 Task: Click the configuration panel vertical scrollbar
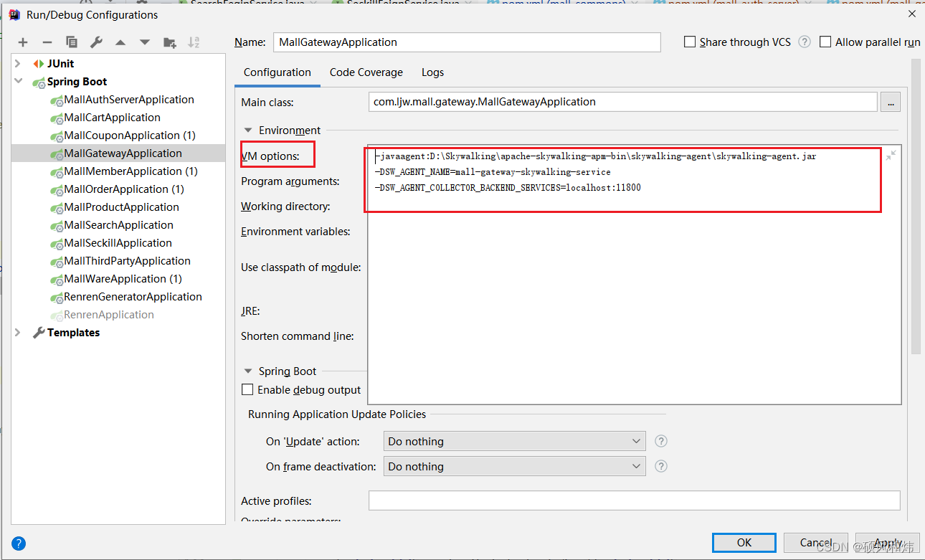coord(916,208)
